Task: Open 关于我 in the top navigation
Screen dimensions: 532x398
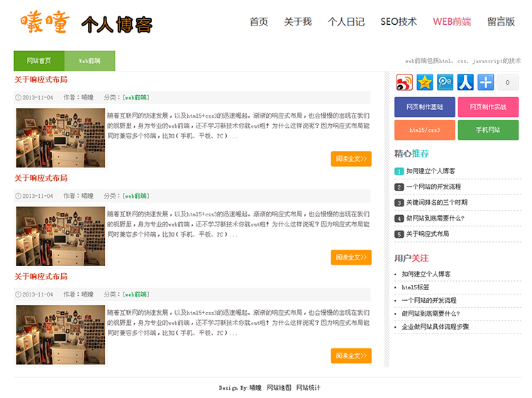Action: [x=298, y=22]
